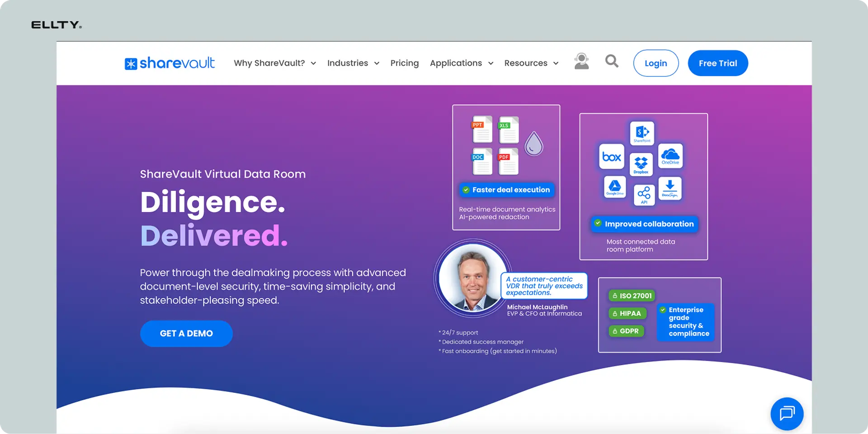Viewport: 868px width, 434px height.
Task: Expand the Industries dropdown
Action: pos(353,63)
